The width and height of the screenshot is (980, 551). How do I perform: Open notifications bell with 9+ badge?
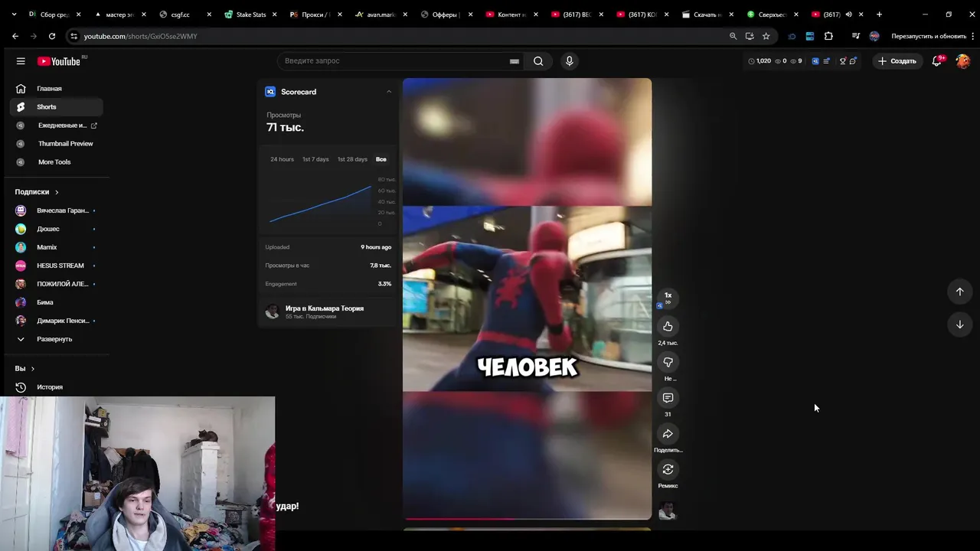pyautogui.click(x=936, y=61)
